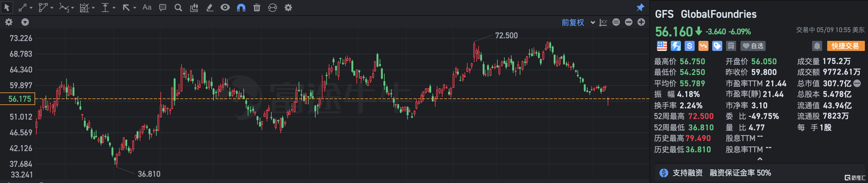The width and height of the screenshot is (868, 183).
Task: Select the arrow cursor tool
Action: tap(7, 7)
